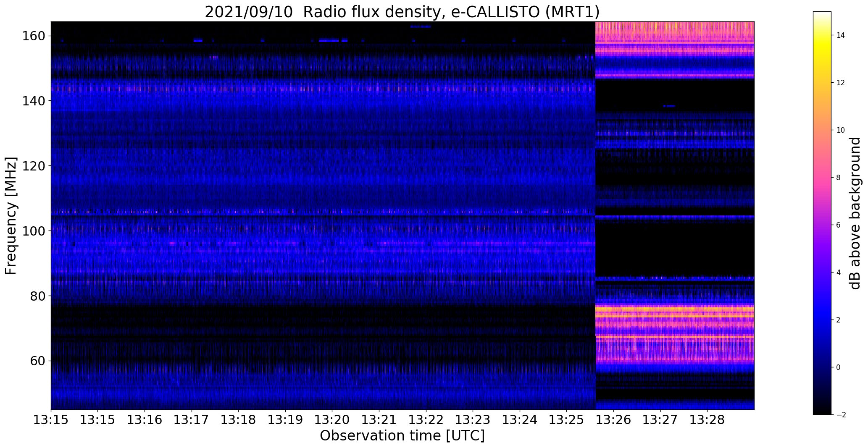
Task: Click the 13:28 time tick label
Action: pyautogui.click(x=708, y=420)
